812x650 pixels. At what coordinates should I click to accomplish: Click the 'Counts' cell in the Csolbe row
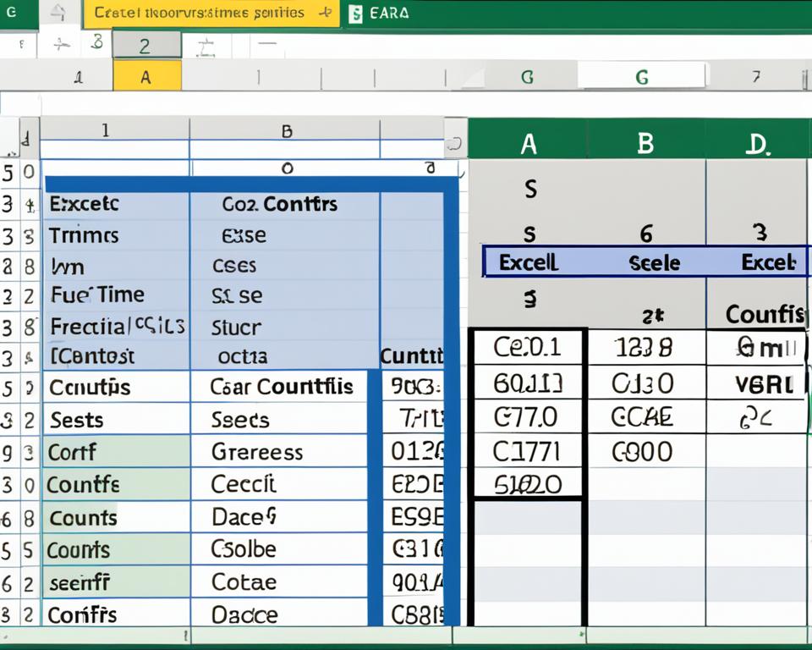click(116, 549)
